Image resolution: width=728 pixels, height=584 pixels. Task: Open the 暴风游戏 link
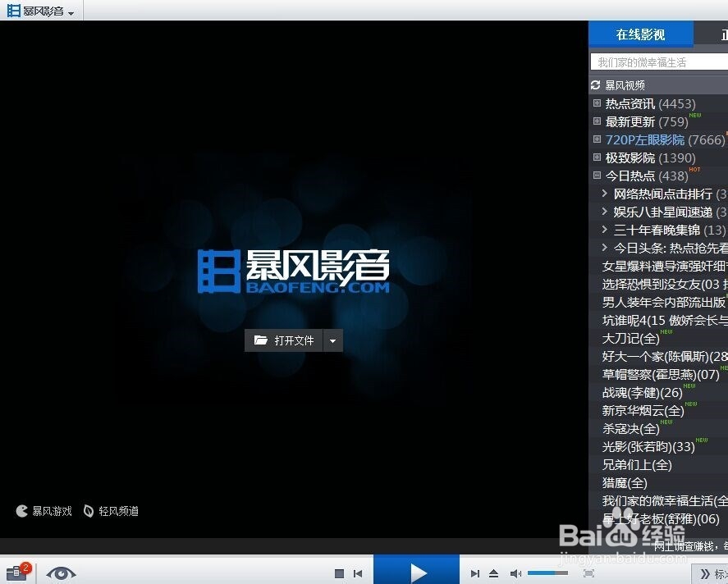(52, 511)
